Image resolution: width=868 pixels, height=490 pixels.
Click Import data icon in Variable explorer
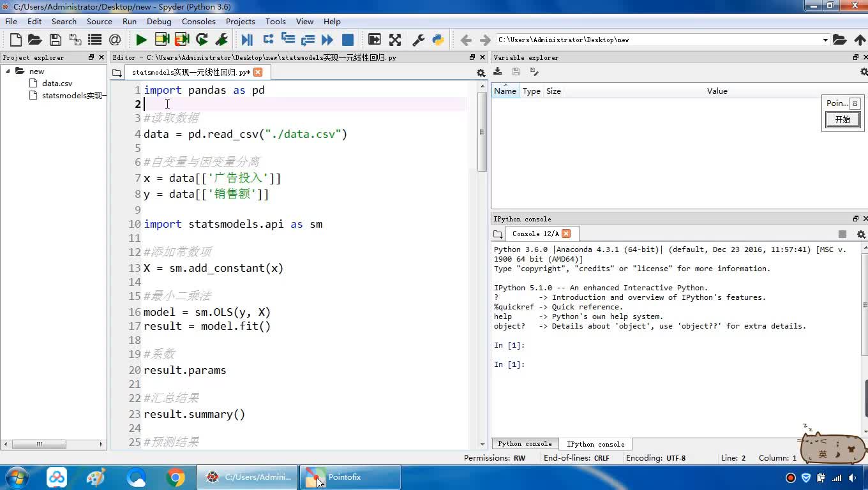point(498,72)
